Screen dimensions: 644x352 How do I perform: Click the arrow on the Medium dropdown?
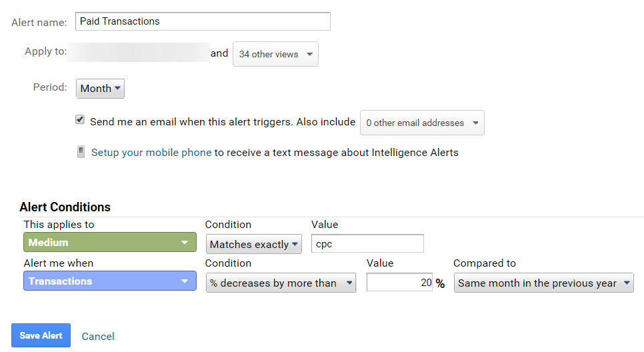(185, 243)
